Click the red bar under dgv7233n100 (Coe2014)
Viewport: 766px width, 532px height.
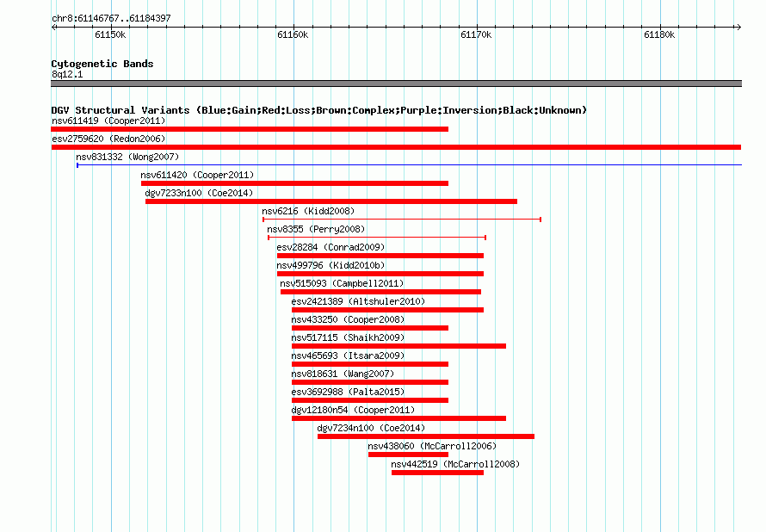click(331, 201)
